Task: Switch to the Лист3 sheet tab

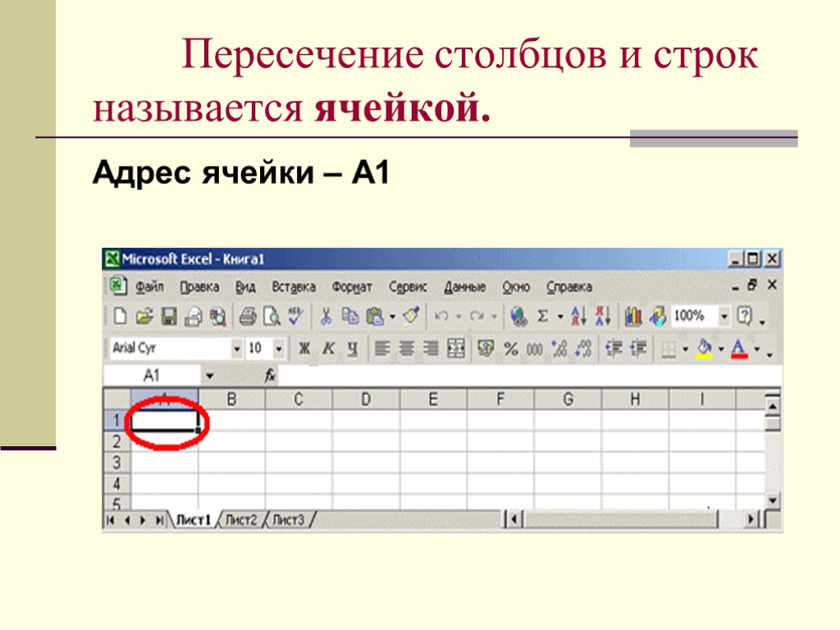Action: (x=288, y=519)
